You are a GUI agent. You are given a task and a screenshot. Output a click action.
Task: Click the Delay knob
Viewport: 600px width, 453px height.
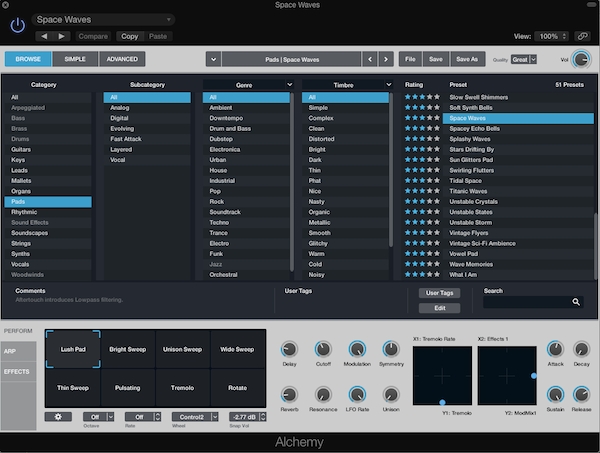click(289, 349)
